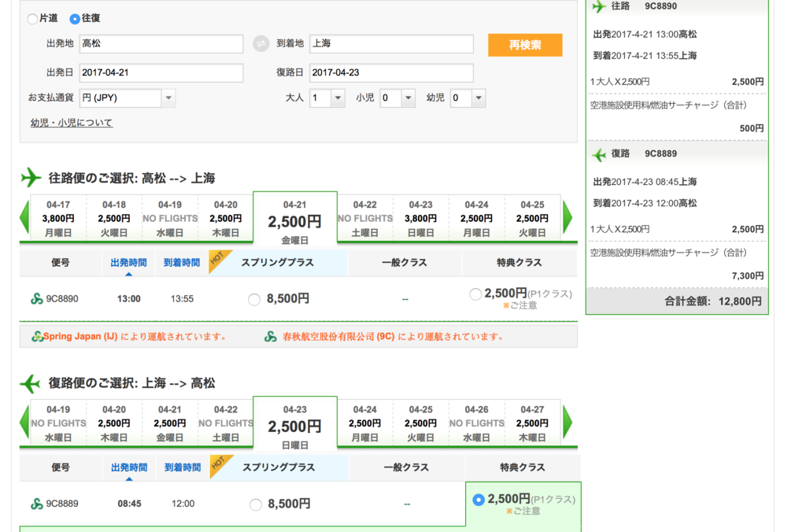Click the orange 再検索 button
Screen dimensions: 806x532
525,45
